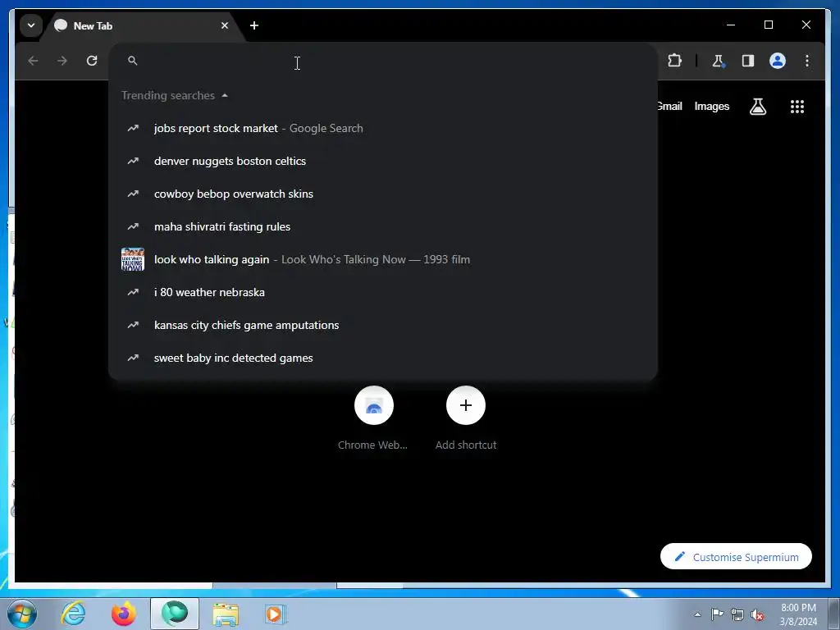Open the Google apps grid
The width and height of the screenshot is (840, 630).
tap(797, 107)
